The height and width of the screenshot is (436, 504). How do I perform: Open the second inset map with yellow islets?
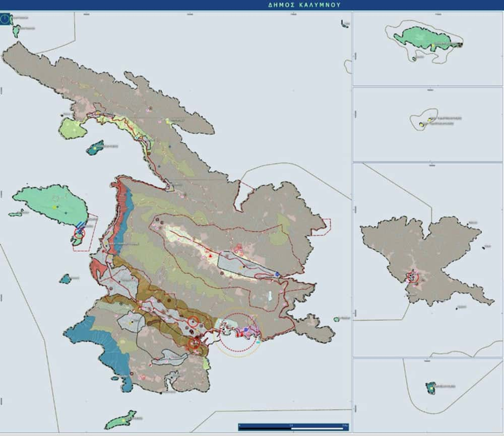[427, 124]
